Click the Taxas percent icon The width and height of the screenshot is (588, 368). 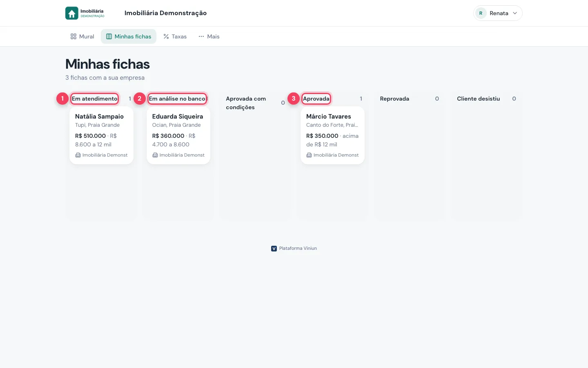[x=166, y=36]
